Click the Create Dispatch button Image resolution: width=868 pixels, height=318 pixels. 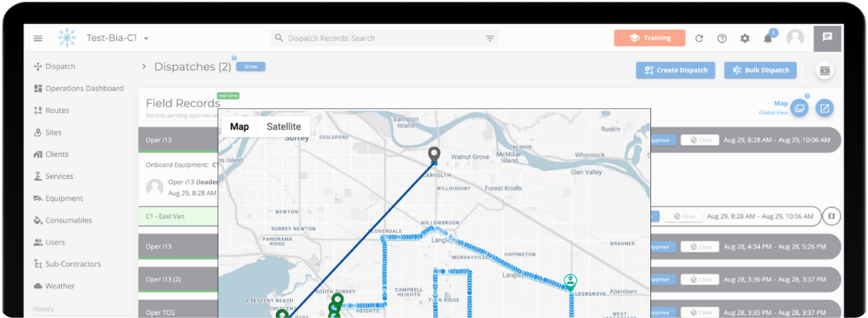(x=675, y=70)
